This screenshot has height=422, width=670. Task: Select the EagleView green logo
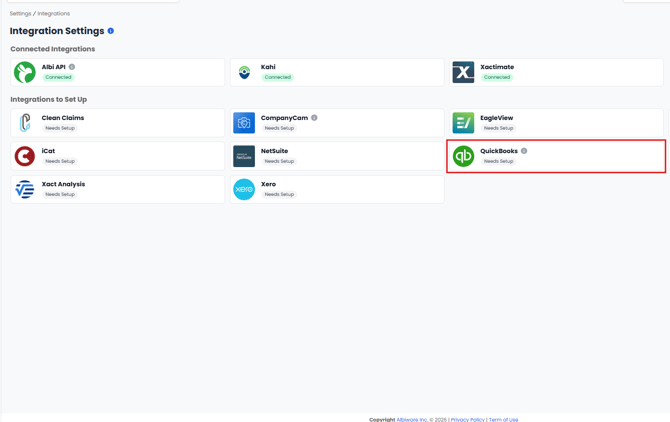coord(463,123)
